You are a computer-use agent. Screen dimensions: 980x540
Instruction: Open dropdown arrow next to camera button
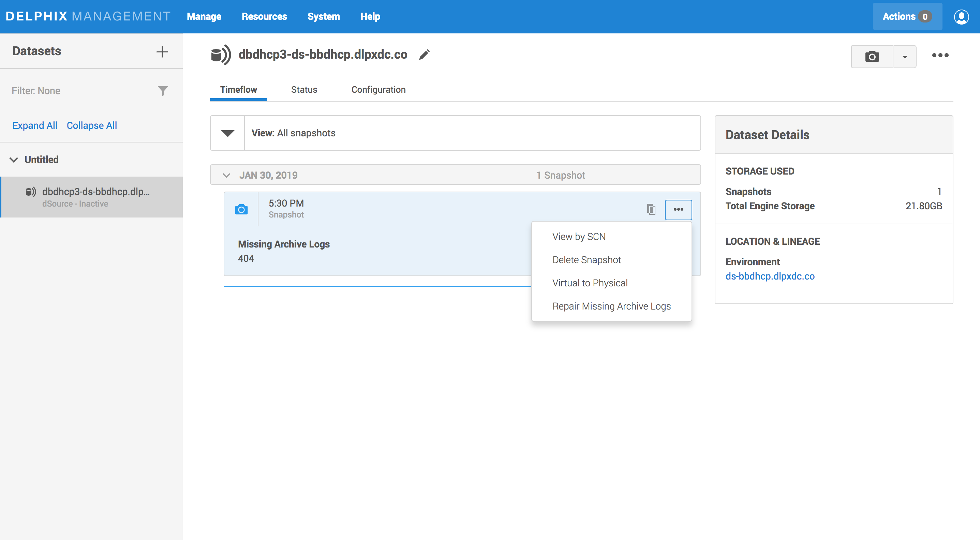click(905, 57)
